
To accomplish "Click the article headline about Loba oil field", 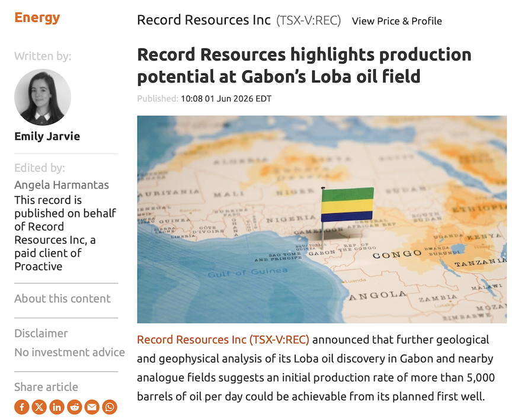I will pyautogui.click(x=304, y=65).
